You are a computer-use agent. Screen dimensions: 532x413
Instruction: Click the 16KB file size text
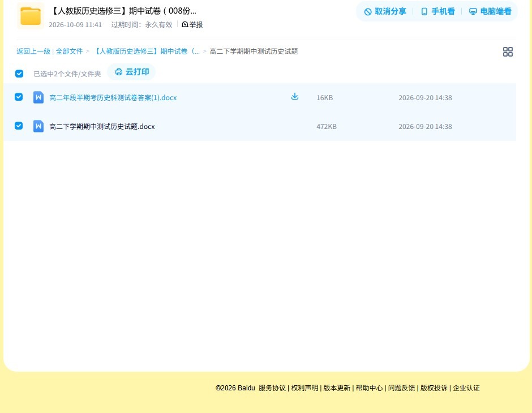(325, 98)
